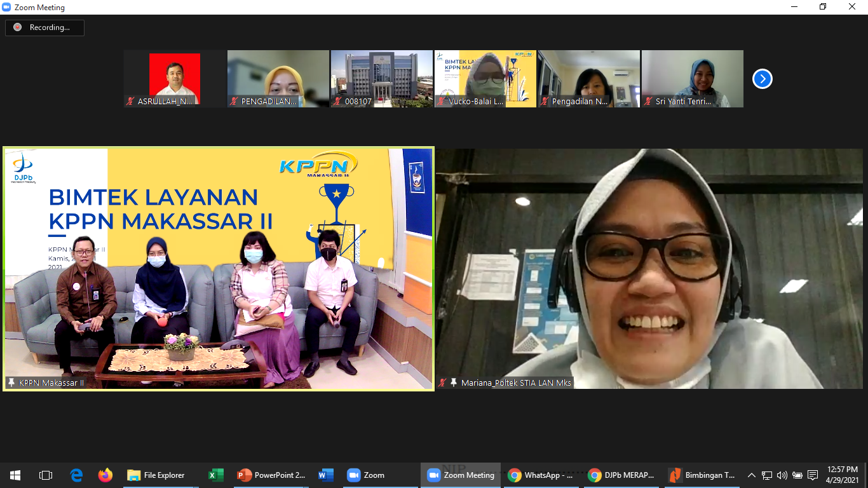This screenshot has width=868, height=488.
Task: Click pin icon on KPPN Makassar II label
Action: [11, 383]
